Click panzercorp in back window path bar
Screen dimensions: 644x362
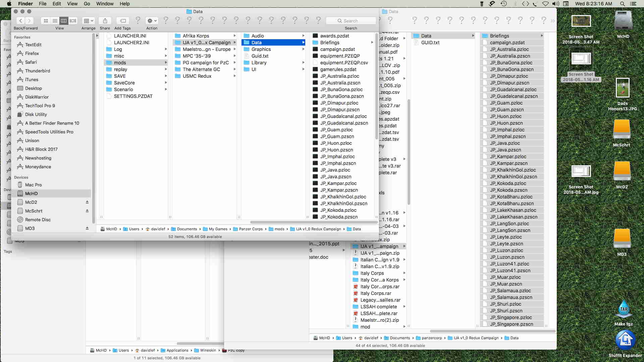coord(432,338)
